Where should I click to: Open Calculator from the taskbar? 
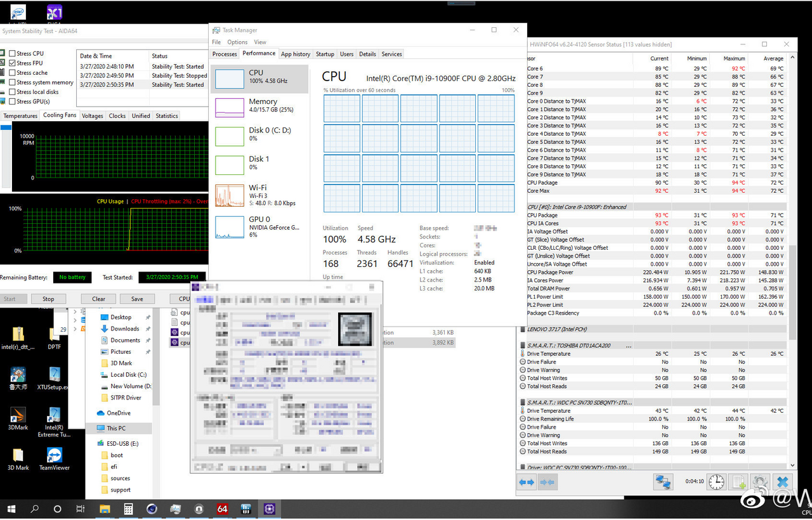click(128, 509)
